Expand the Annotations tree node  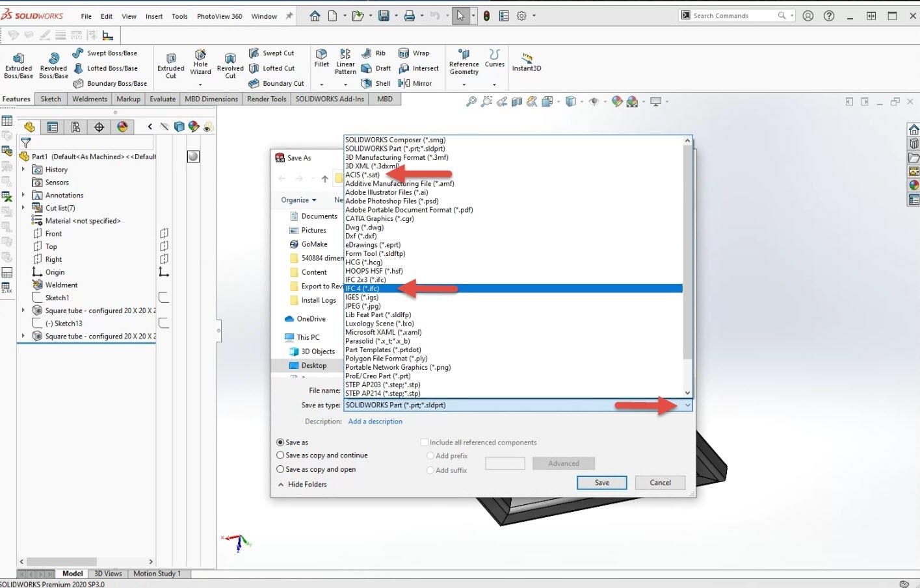tap(23, 195)
